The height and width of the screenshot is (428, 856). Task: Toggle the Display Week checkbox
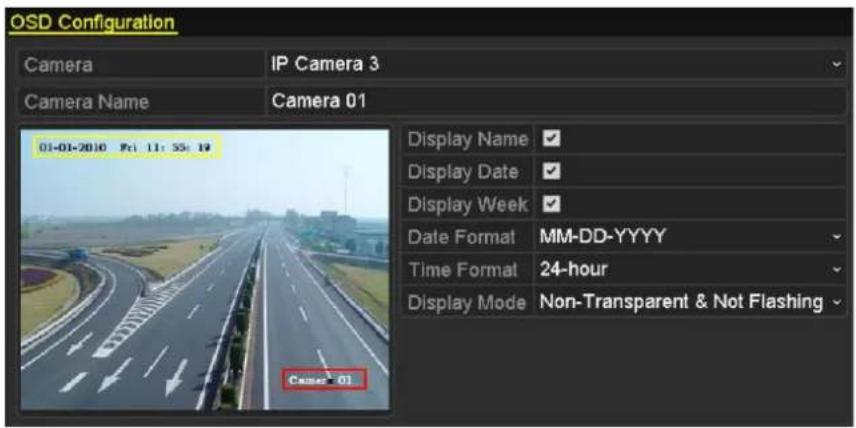pos(551,205)
